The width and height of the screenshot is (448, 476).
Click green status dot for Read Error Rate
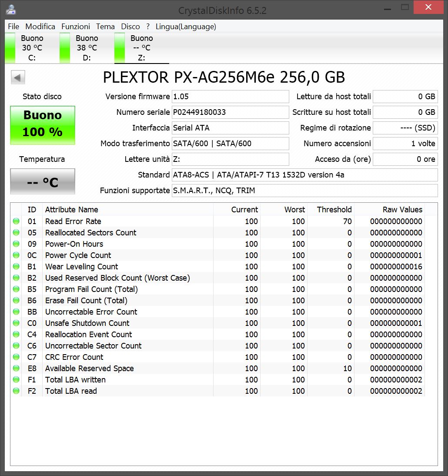pos(16,221)
